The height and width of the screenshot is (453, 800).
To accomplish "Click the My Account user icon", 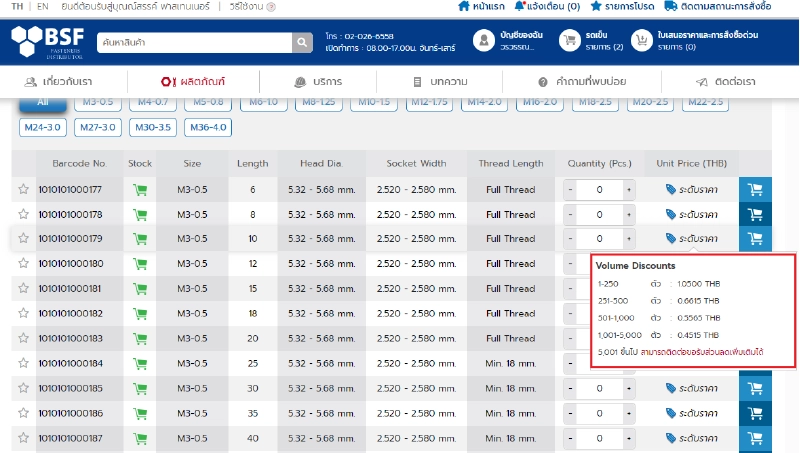I will tap(484, 41).
